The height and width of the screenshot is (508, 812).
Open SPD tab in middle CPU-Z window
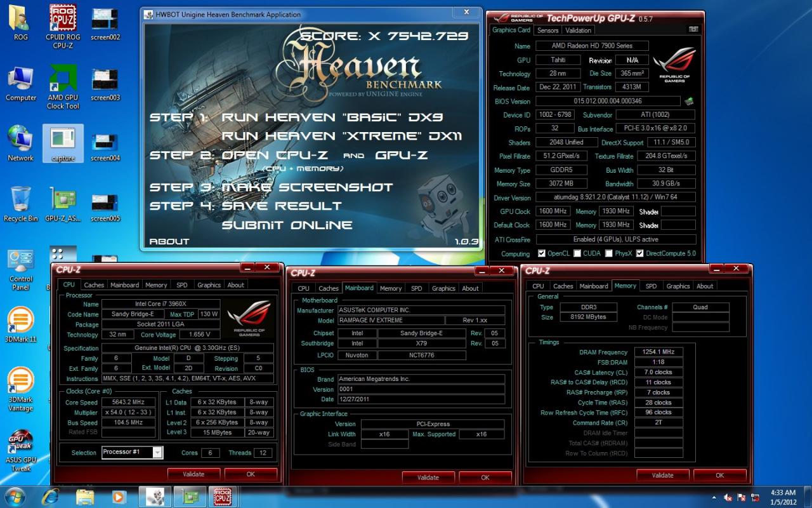[416, 288]
